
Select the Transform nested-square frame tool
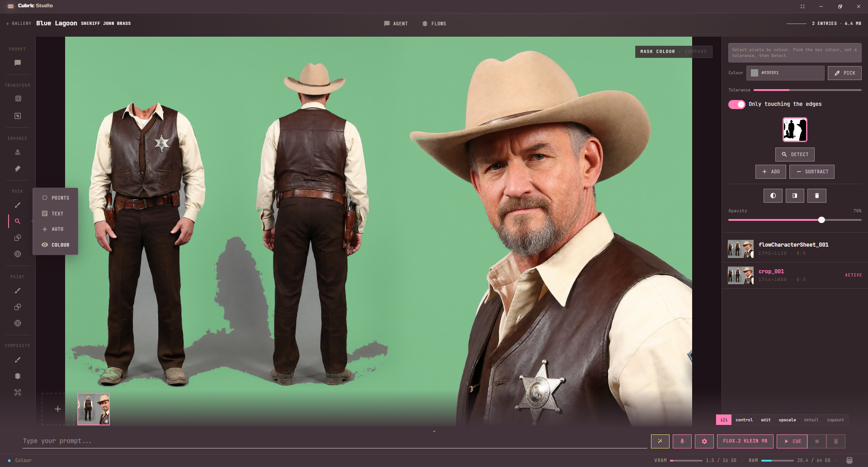point(18,99)
